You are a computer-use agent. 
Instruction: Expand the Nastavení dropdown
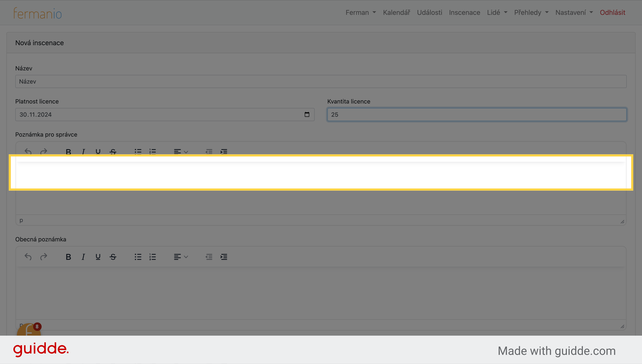[574, 13]
